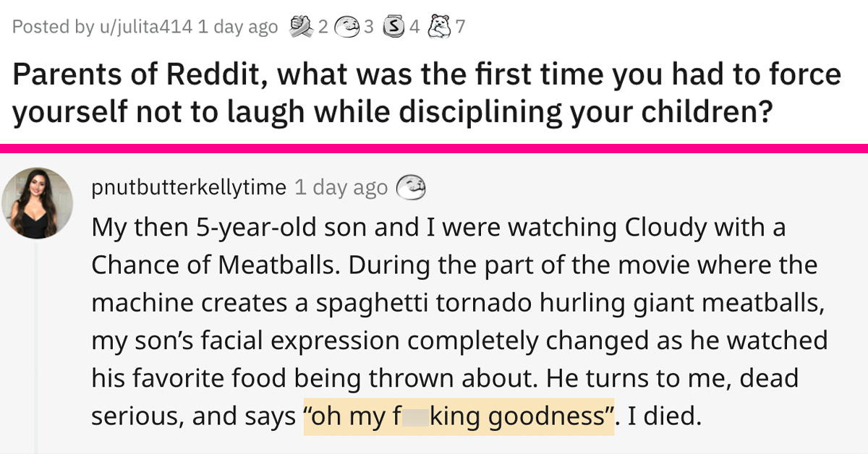The image size is (868, 454).
Task: Click the handshake Helpful award icon
Action: point(301,27)
